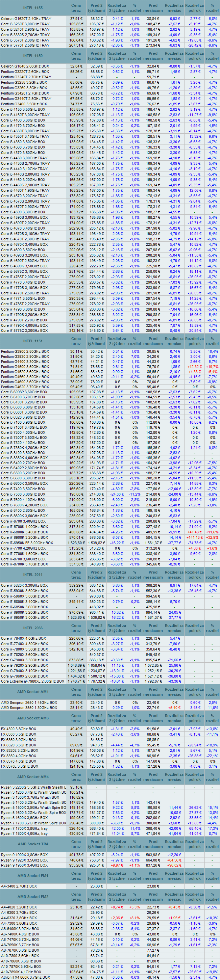The height and width of the screenshot is (980, 220).
Task: Select the Ryzen 7 1800X 4,0GHz, tray row
Action: 110,833
